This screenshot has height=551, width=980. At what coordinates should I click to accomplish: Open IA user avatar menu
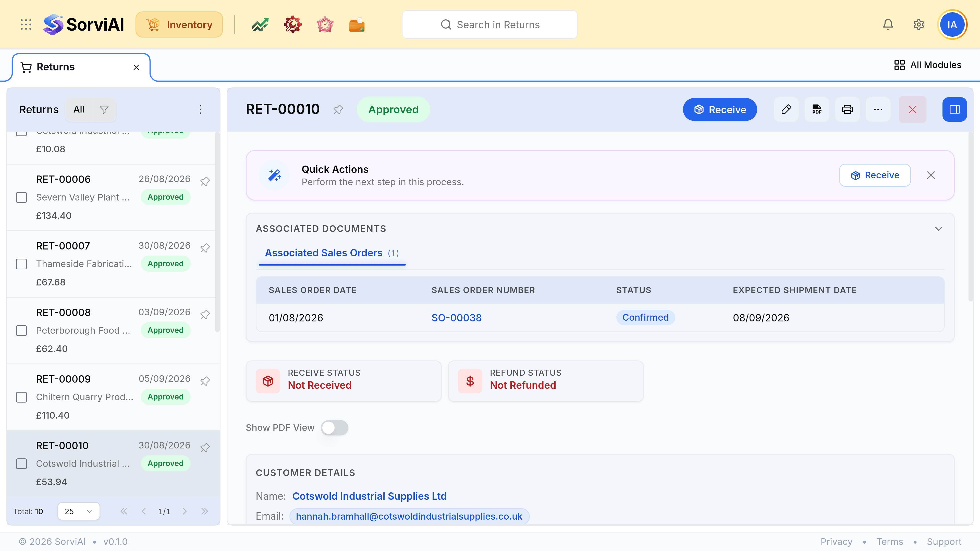[x=952, y=25]
